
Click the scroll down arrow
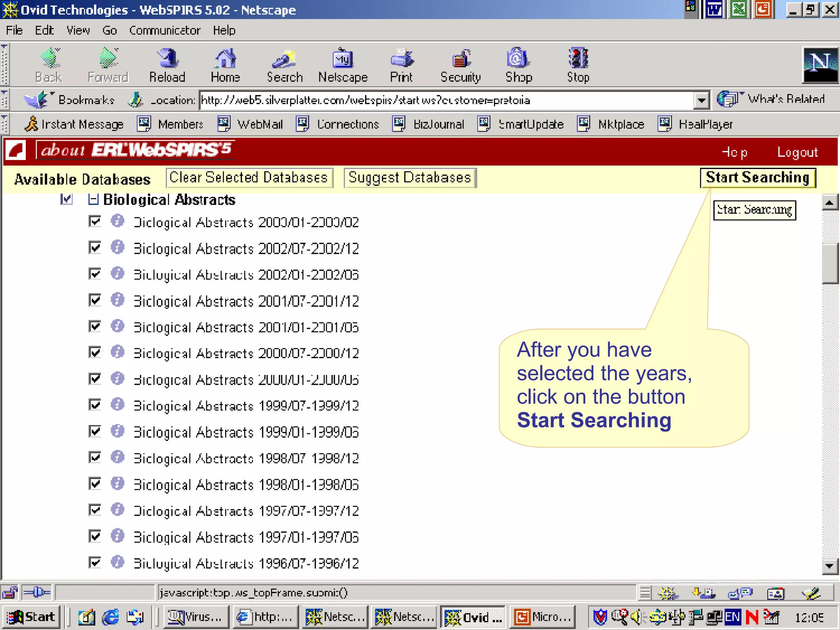[x=830, y=566]
